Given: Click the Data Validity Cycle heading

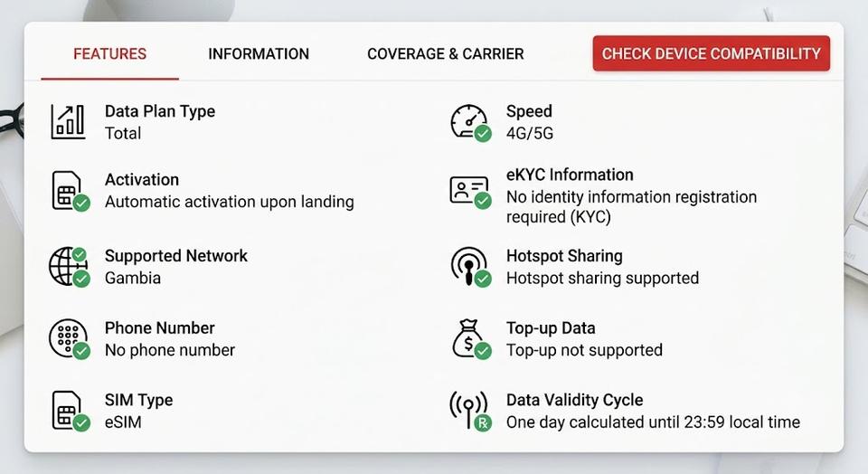Looking at the screenshot, I should (x=575, y=400).
